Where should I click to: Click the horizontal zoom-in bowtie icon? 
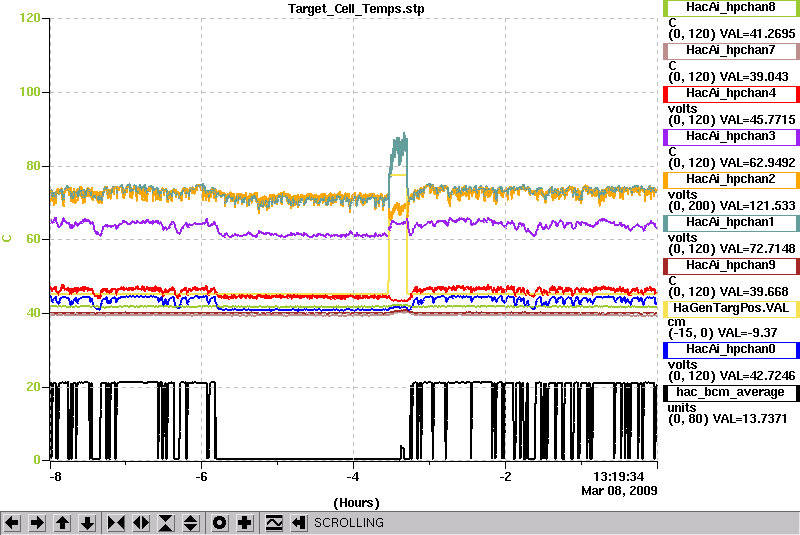[116, 523]
